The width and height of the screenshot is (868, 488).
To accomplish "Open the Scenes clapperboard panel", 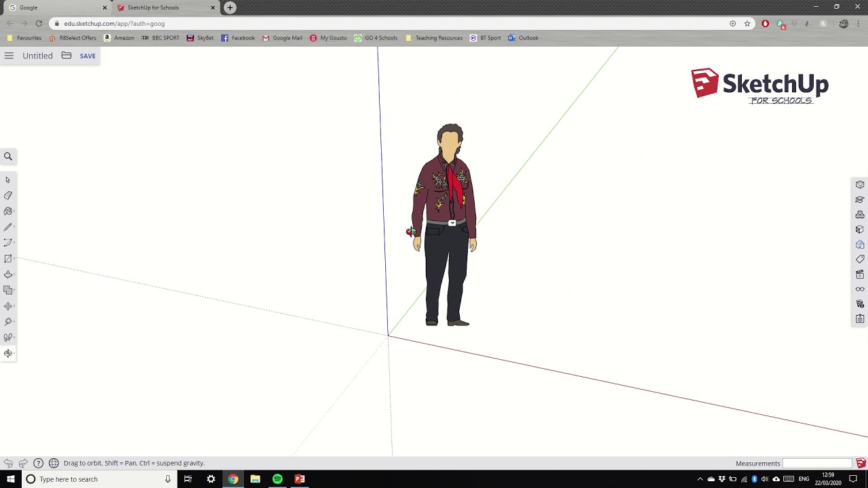I will (x=860, y=274).
